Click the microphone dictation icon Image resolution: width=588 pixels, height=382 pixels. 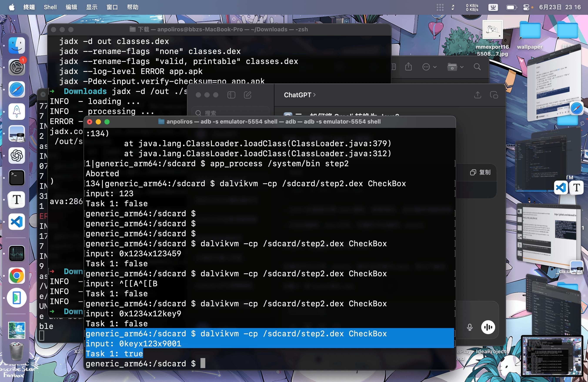pos(470,327)
